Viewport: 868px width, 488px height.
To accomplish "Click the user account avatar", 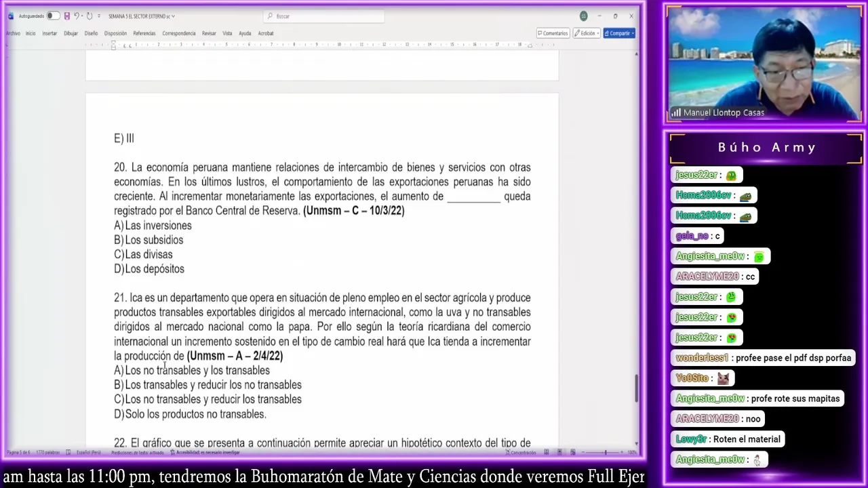I will coord(583,16).
